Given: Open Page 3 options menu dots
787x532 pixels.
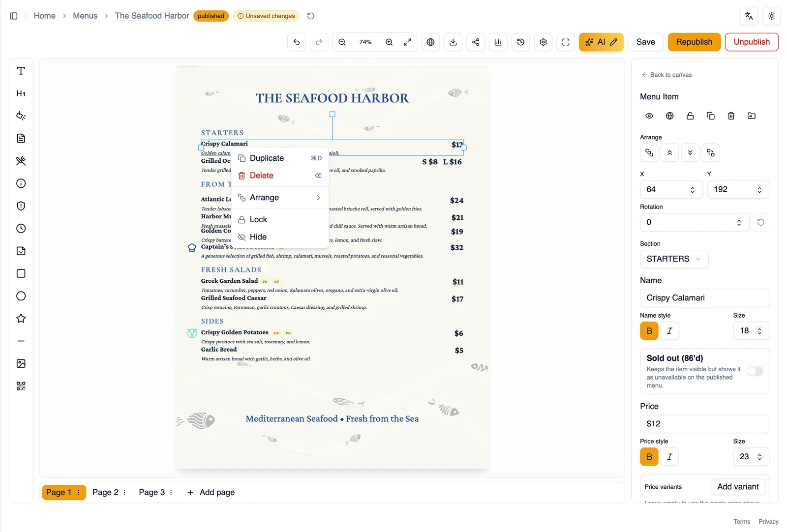Looking at the screenshot, I should point(171,492).
